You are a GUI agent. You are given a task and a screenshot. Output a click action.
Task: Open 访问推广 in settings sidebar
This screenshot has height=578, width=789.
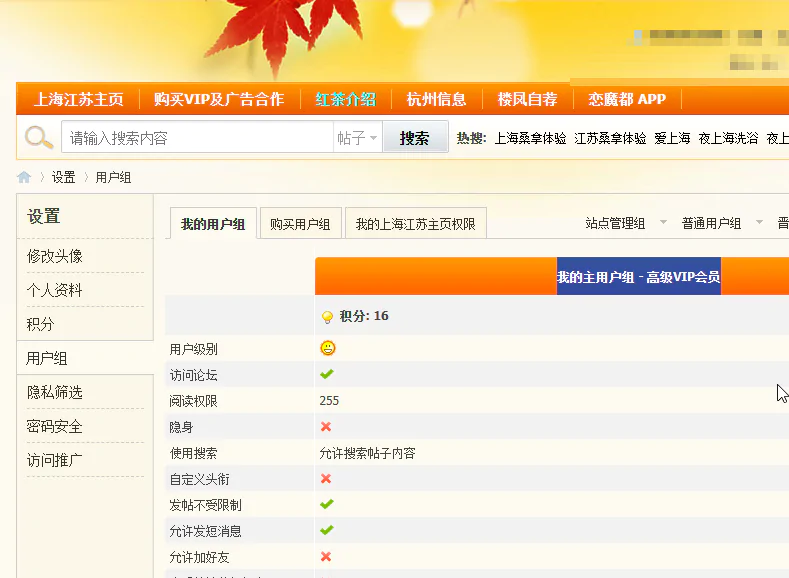point(54,460)
